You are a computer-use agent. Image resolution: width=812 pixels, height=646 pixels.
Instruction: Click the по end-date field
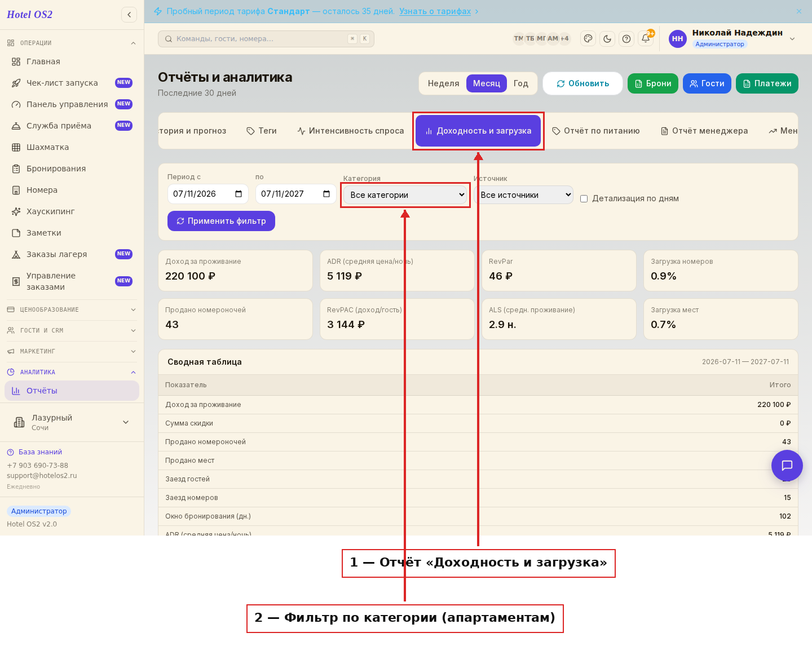[296, 194]
